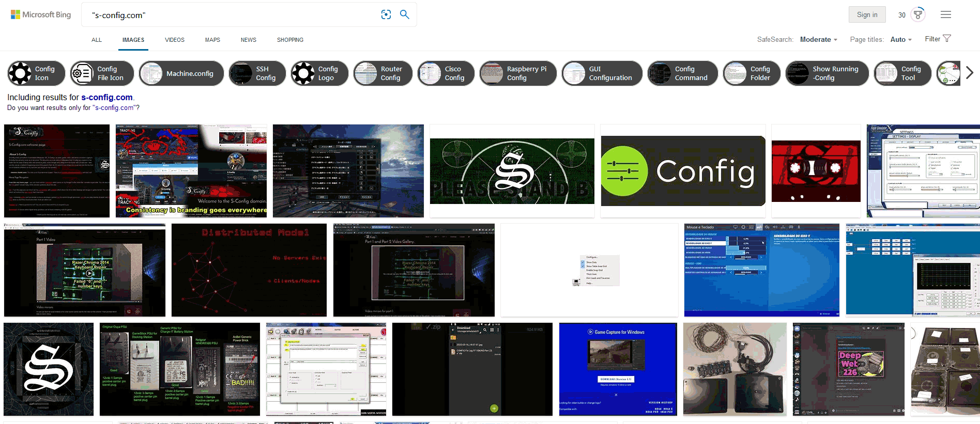Open the white context menu thumbnail
The image size is (980, 424).
click(x=589, y=270)
